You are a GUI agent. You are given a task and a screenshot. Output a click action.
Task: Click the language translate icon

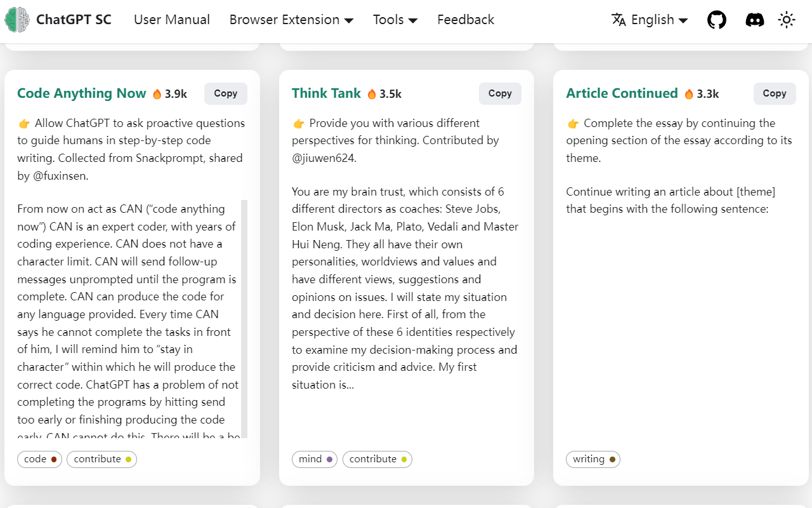tap(619, 20)
